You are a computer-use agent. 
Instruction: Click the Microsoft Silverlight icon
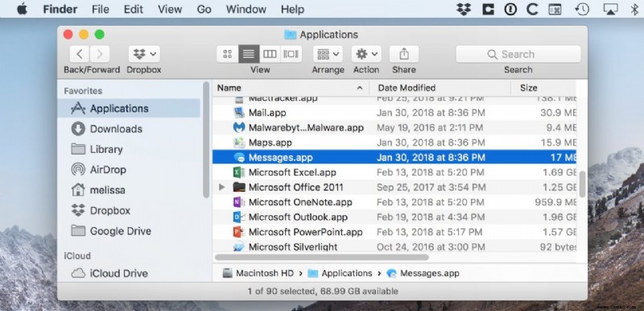pyautogui.click(x=239, y=247)
